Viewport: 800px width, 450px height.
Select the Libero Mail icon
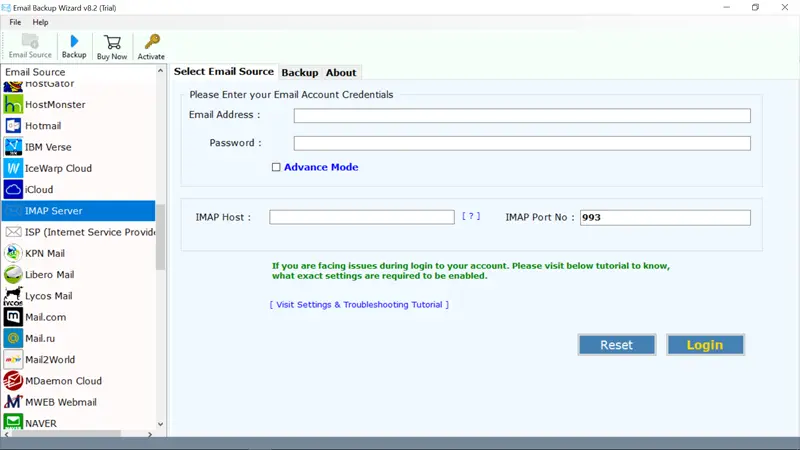click(x=13, y=274)
